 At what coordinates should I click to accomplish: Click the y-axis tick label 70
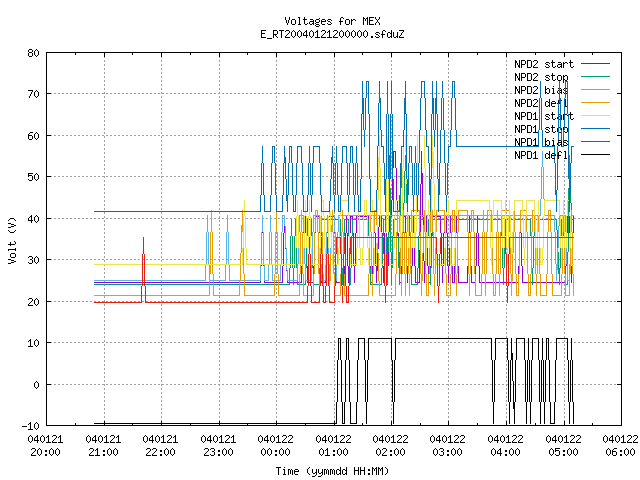[x=33, y=94]
